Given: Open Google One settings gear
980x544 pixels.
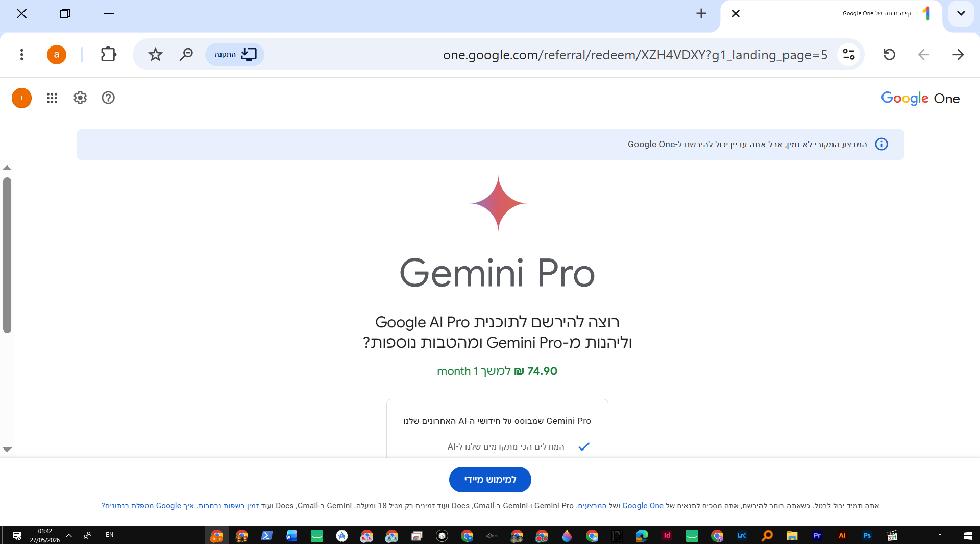Looking at the screenshot, I should (80, 98).
